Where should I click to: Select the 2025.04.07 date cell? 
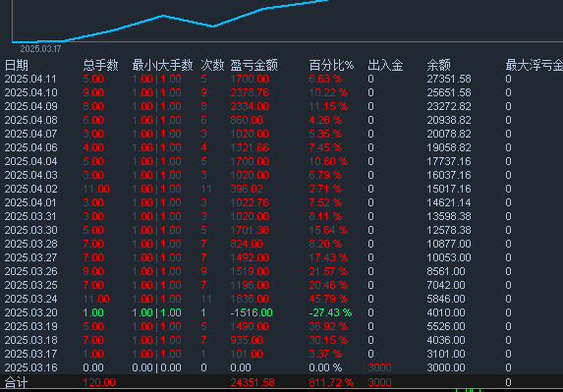(x=30, y=134)
